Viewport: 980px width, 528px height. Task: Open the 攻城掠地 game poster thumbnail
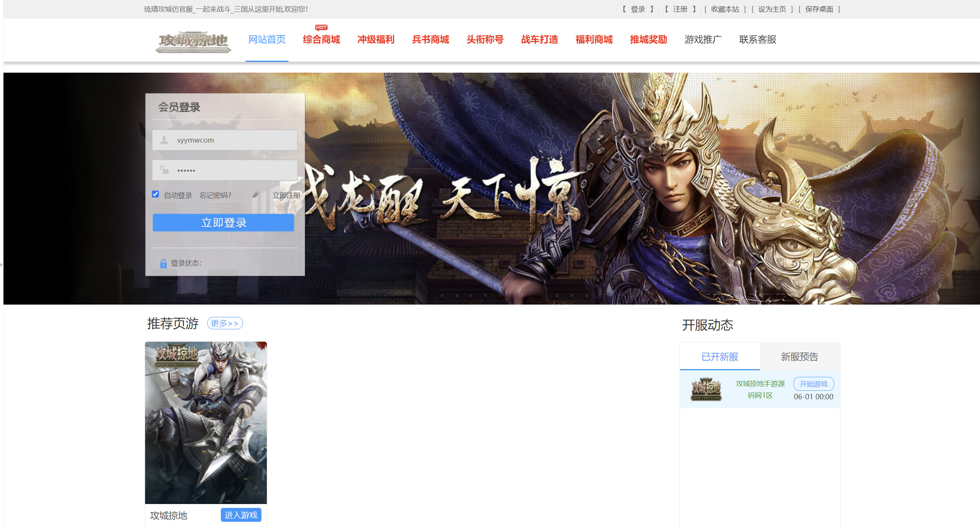coord(206,422)
